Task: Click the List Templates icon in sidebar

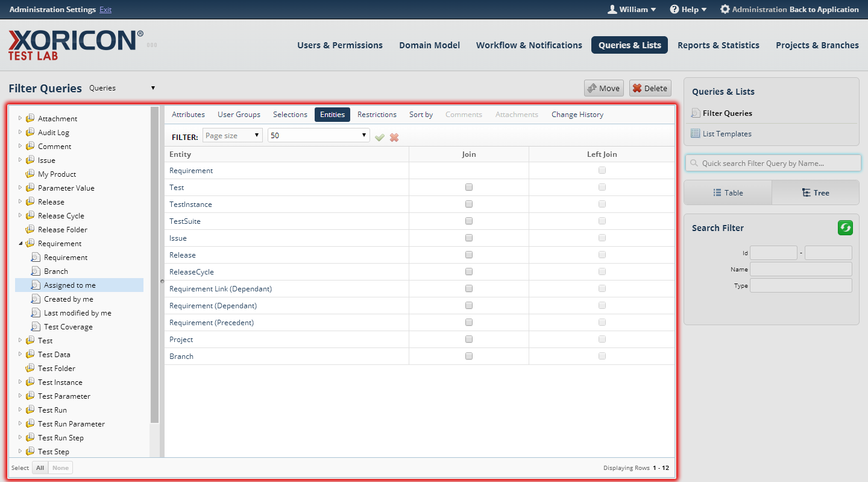Action: [x=696, y=134]
